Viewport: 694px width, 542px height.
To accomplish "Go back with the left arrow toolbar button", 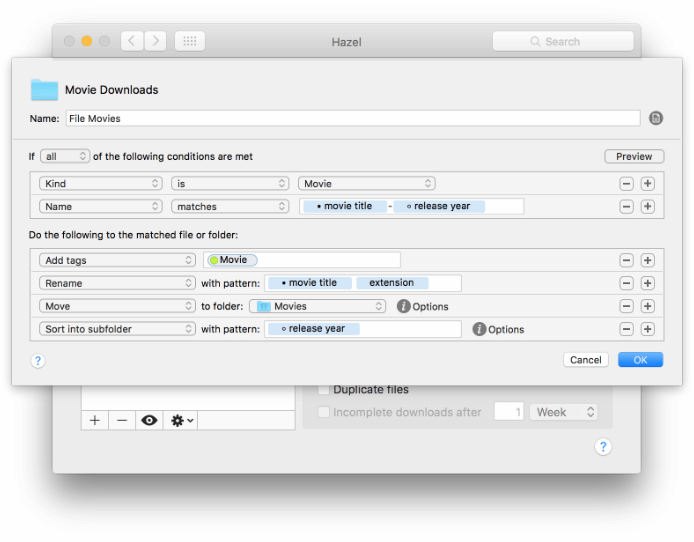I will pyautogui.click(x=132, y=41).
